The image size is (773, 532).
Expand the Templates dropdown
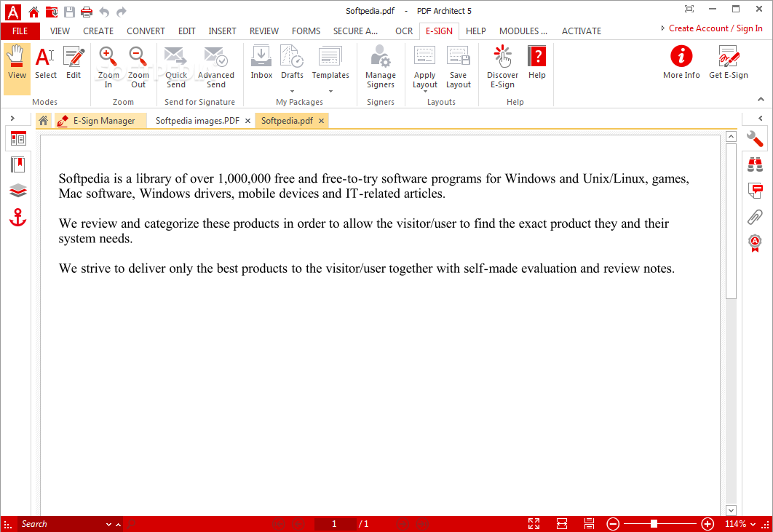[330, 91]
